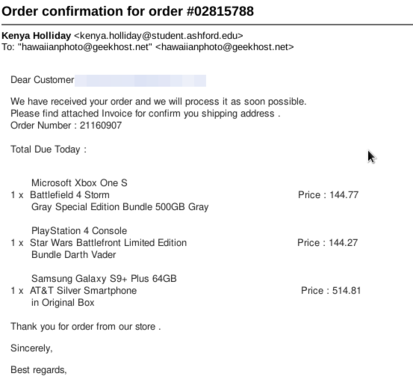Click the blurred name after Dear Customer
Image resolution: width=413 pixels, height=388 pixels.
(140, 81)
